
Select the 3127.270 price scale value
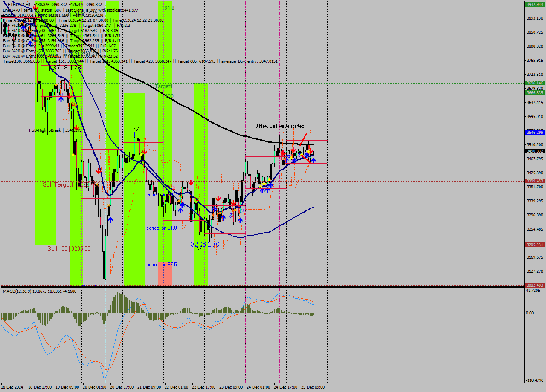(x=534, y=271)
